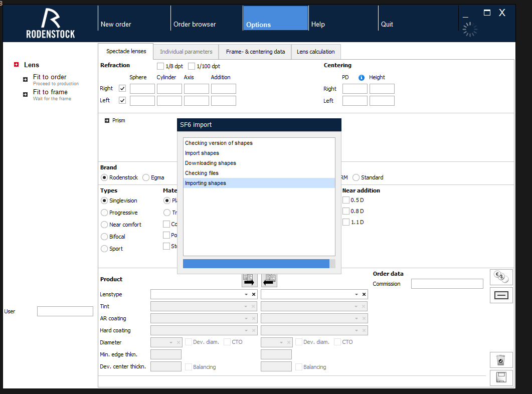Open the right Lenstype dropdown
This screenshot has width=532, height=394.
point(356,294)
